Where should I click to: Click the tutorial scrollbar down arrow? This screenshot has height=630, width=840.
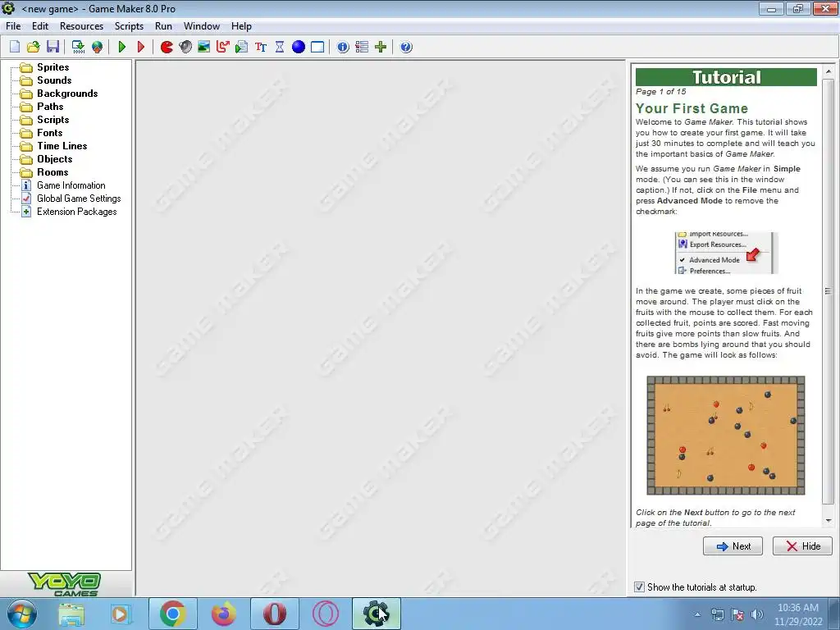click(x=829, y=520)
